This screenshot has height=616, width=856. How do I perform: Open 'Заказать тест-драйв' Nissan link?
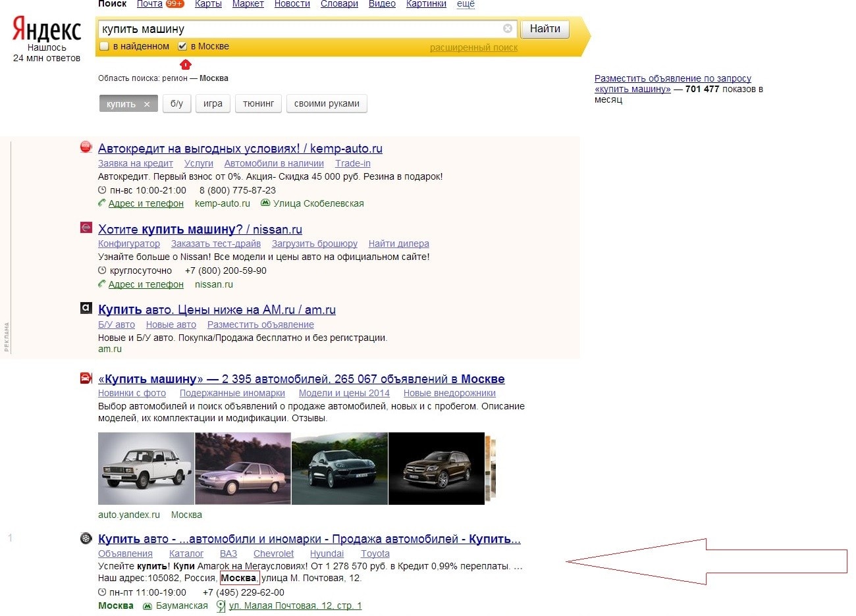[x=215, y=244]
